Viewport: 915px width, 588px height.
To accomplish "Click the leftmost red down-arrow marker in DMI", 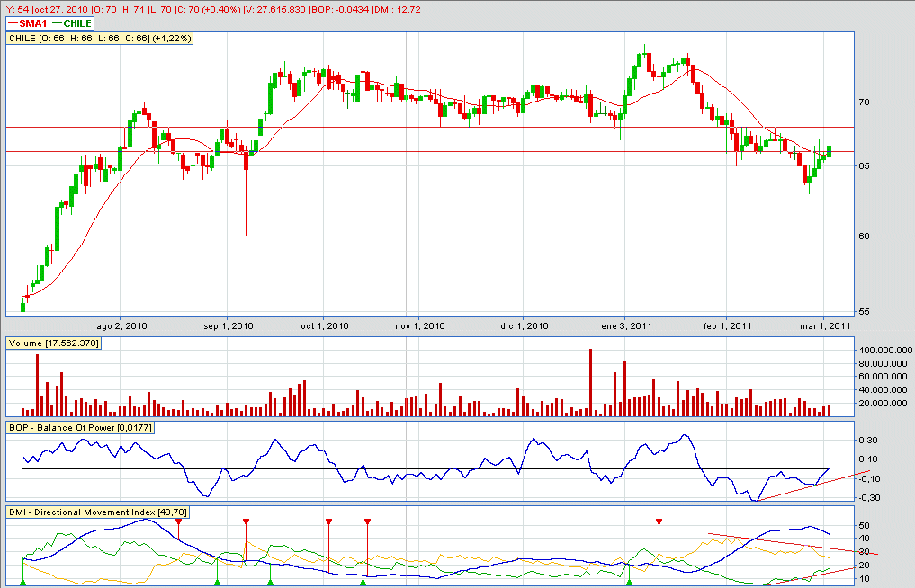I will (178, 521).
